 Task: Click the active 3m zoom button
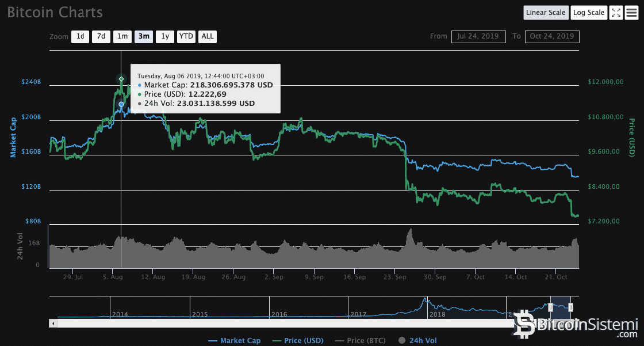(144, 37)
